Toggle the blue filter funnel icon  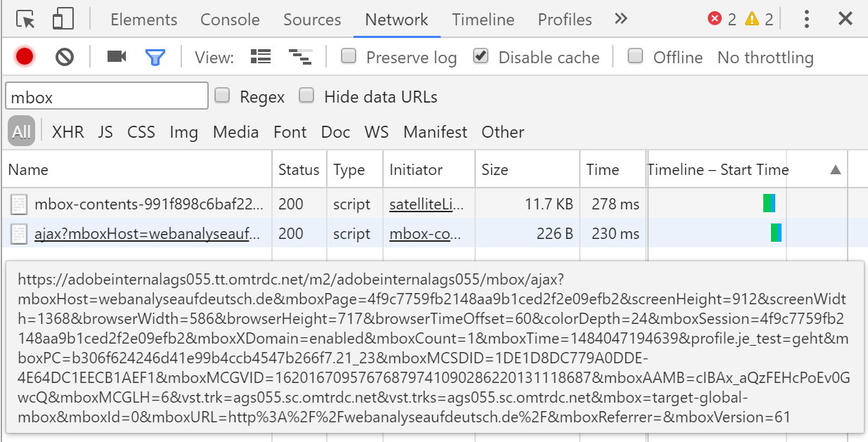coord(155,57)
